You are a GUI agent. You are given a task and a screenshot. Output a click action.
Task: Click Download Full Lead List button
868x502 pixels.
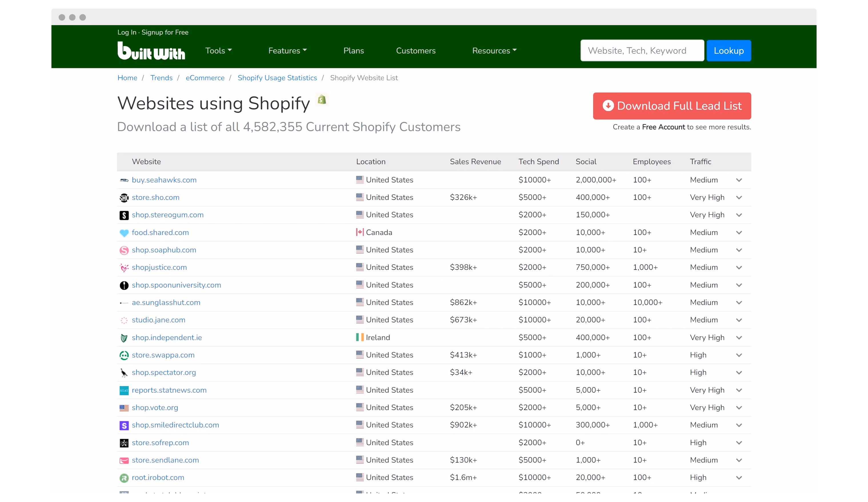pos(672,106)
